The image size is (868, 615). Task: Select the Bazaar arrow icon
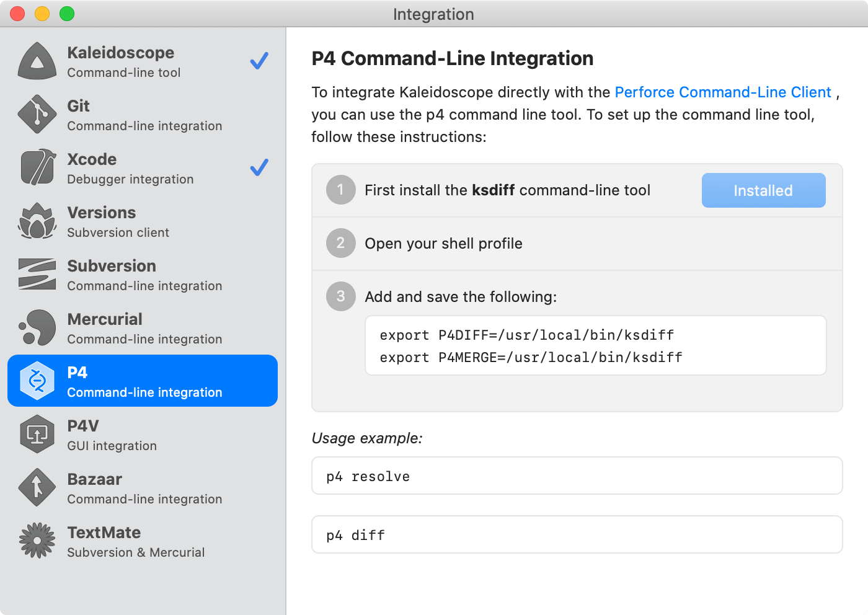(37, 488)
